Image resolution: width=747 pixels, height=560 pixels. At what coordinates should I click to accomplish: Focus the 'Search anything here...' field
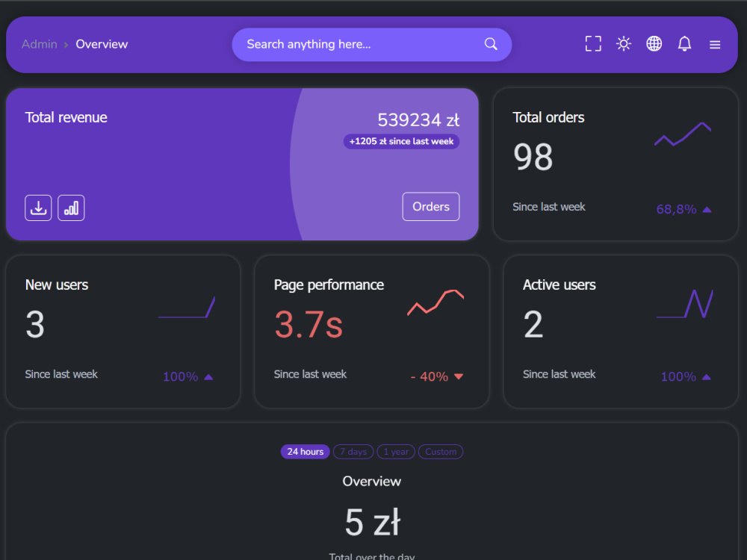(x=371, y=44)
